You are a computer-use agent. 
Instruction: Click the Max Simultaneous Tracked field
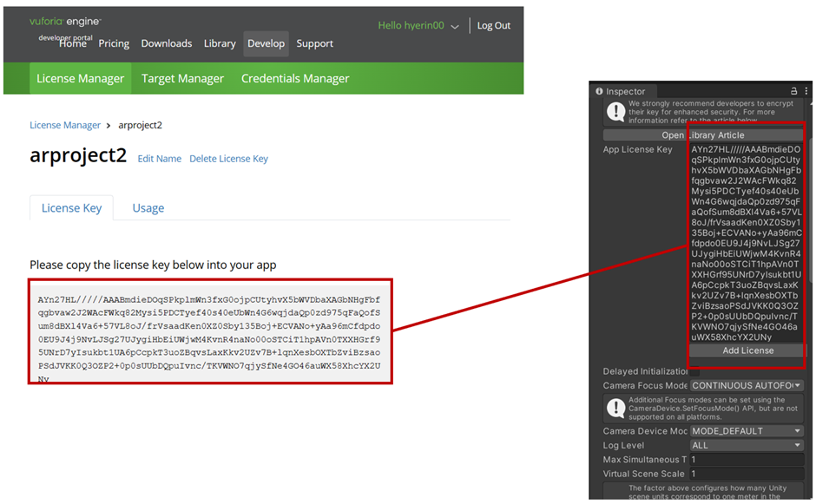tap(747, 460)
